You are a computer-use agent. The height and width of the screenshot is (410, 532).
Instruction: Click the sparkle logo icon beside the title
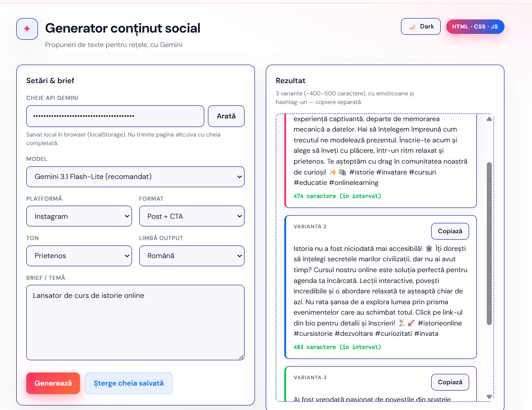(27, 29)
